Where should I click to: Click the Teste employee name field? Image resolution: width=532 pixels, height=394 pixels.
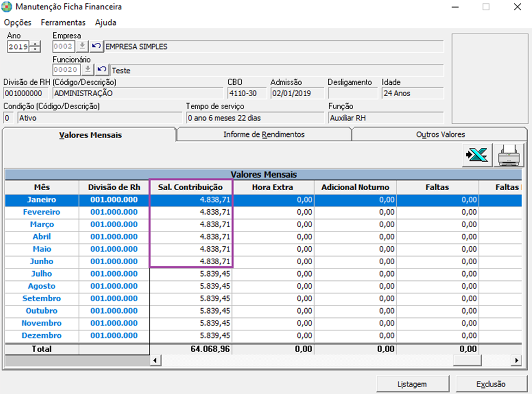pos(277,70)
